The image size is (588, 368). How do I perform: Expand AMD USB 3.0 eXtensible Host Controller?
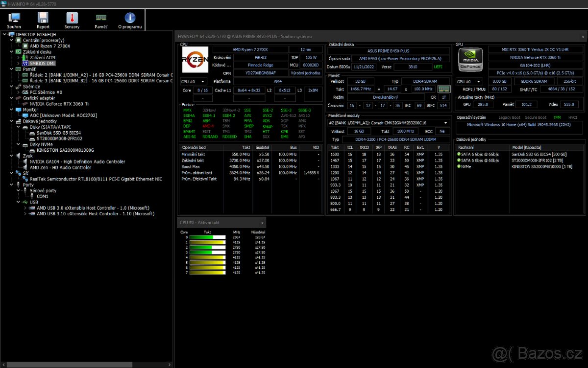[25, 208]
